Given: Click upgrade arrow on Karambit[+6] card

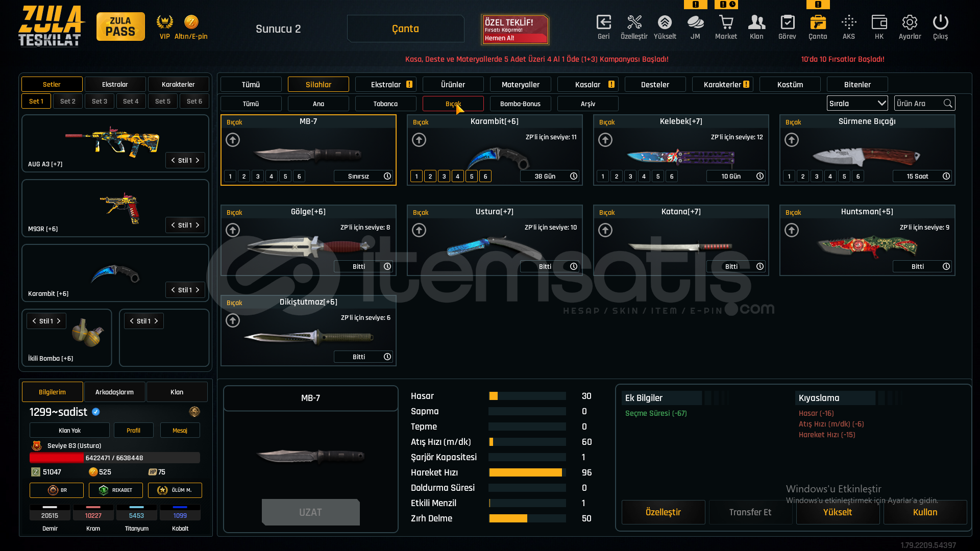Looking at the screenshot, I should (x=419, y=140).
